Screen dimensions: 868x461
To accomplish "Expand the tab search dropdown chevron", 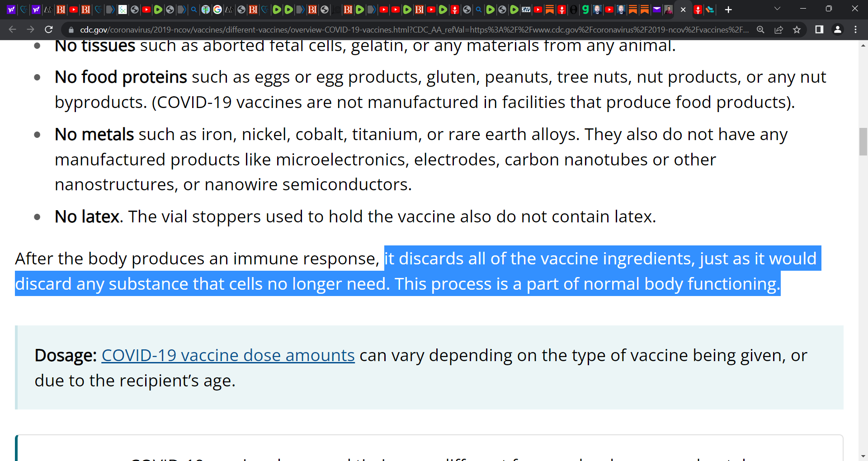I will (777, 9).
